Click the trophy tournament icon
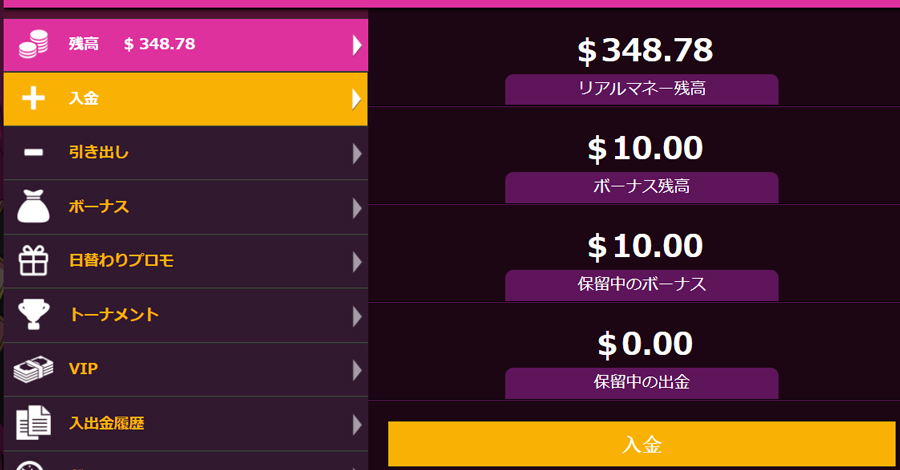Screen dimensions: 900x470 [33, 314]
